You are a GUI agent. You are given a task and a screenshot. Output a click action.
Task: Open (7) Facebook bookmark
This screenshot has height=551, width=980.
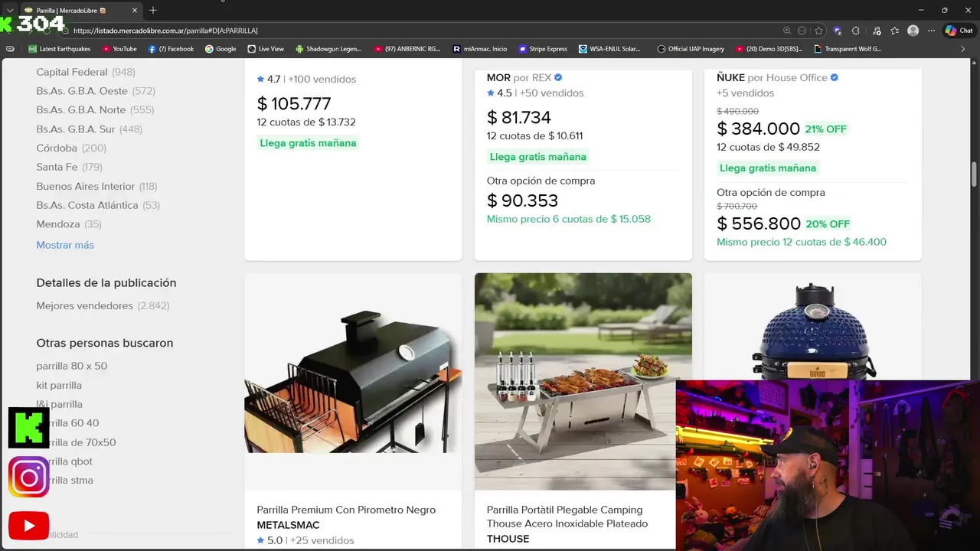pos(171,49)
